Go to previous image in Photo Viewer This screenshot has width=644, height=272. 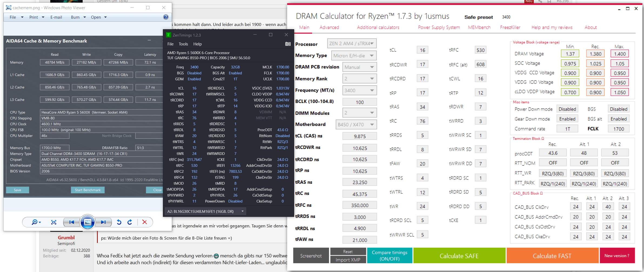[x=72, y=222]
